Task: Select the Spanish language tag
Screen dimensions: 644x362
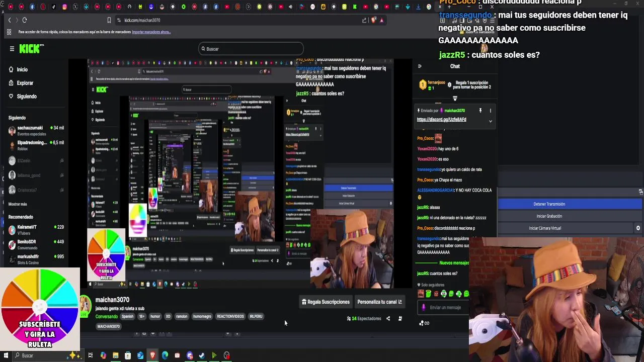Action: click(128, 316)
